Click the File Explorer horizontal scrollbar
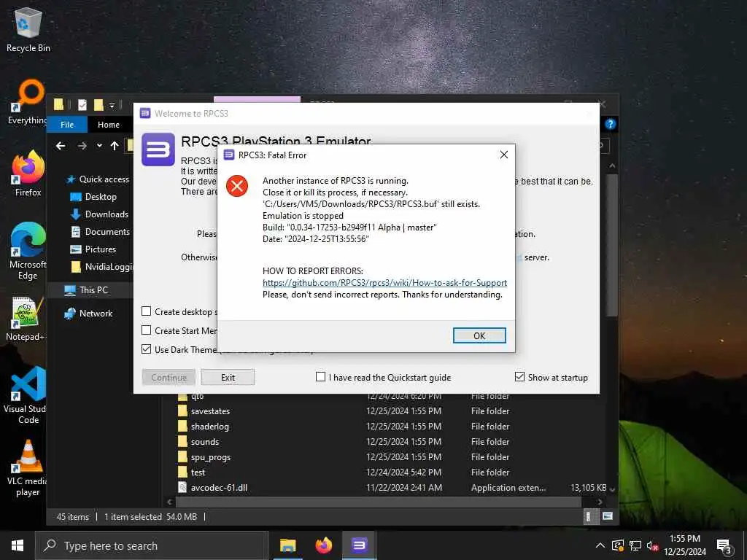This screenshot has height=560, width=747. coord(379,502)
